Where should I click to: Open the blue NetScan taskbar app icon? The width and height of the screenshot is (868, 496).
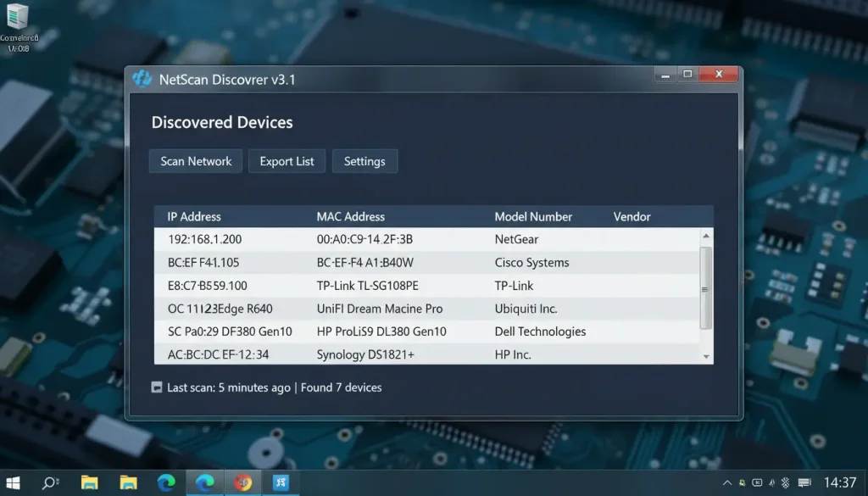pos(281,482)
